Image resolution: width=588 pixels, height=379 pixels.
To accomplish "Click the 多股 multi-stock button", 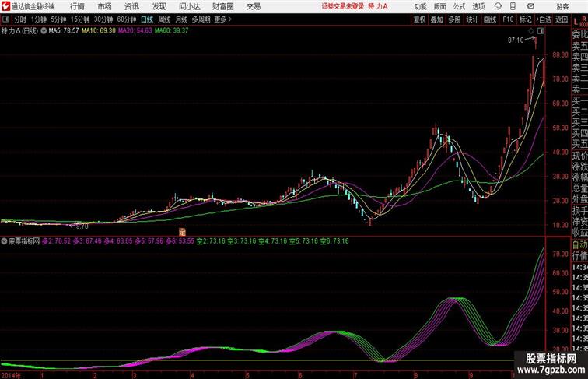I will click(454, 19).
